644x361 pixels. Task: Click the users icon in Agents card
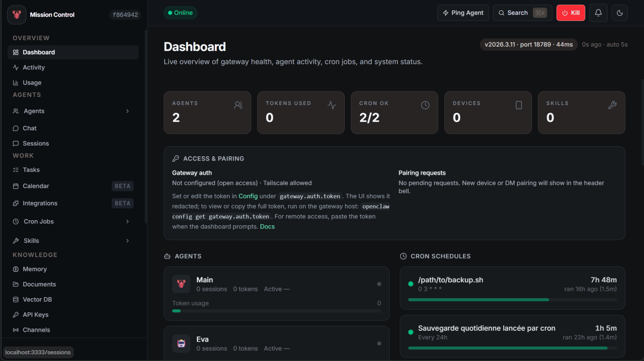[238, 105]
